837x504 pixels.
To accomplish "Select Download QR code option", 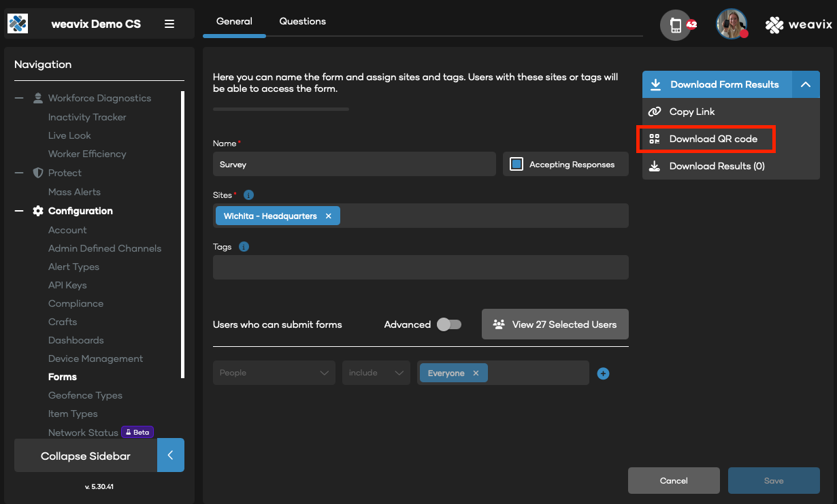I will coord(731,139).
